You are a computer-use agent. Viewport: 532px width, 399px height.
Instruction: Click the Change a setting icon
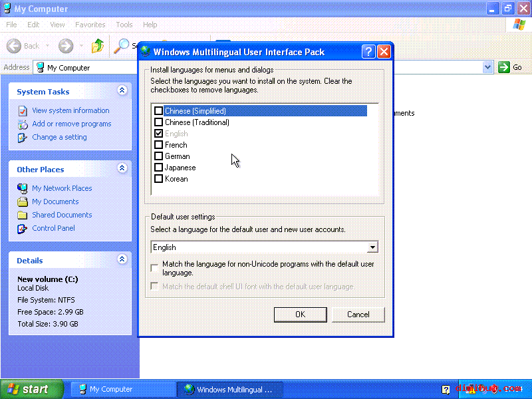23,138
